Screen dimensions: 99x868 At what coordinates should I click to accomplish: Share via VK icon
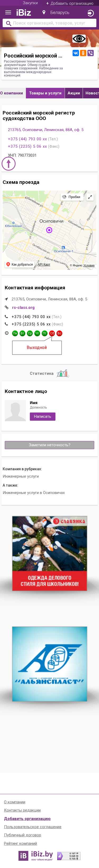point(76,53)
